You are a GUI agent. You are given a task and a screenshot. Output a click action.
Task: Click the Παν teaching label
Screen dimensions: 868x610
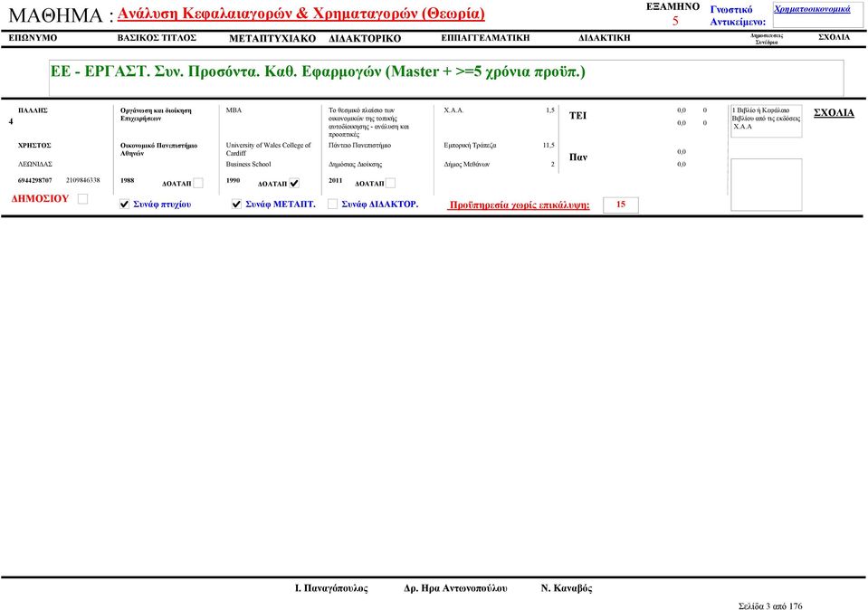pos(578,157)
